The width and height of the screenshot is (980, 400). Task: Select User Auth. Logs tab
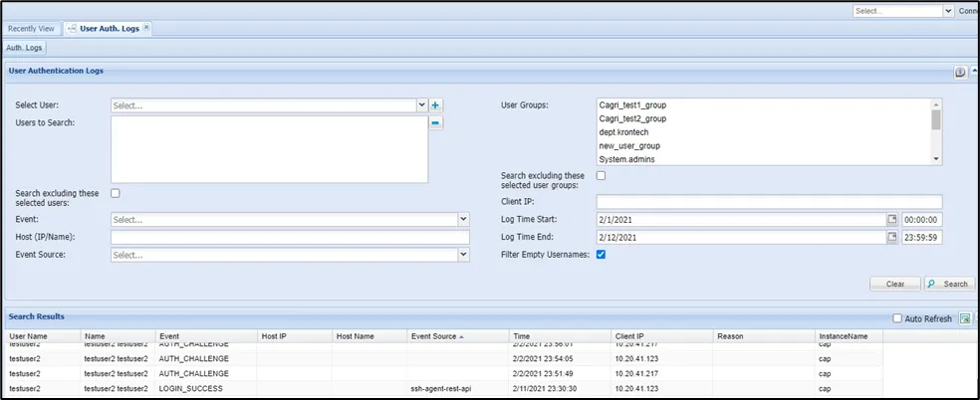tap(110, 29)
